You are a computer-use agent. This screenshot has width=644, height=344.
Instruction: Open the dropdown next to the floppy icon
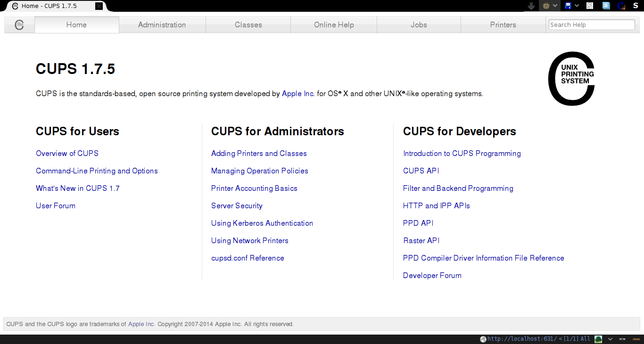click(x=578, y=5)
